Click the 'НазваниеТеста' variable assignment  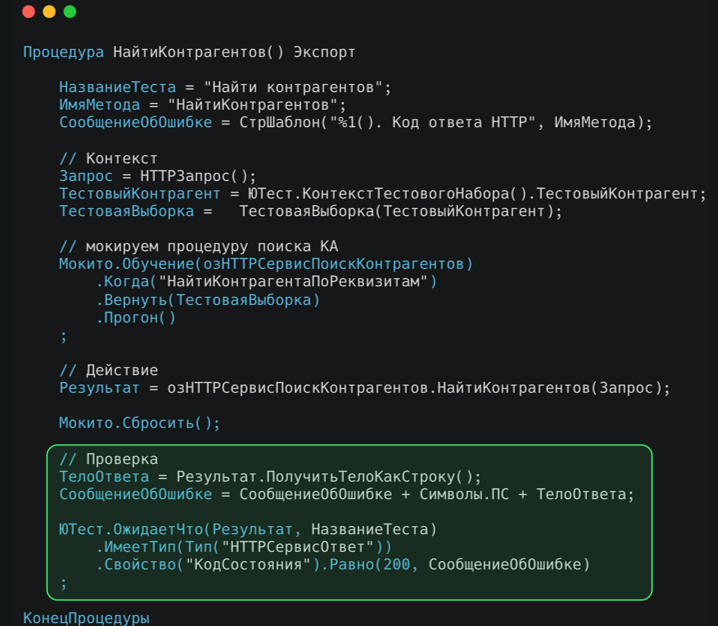click(117, 87)
